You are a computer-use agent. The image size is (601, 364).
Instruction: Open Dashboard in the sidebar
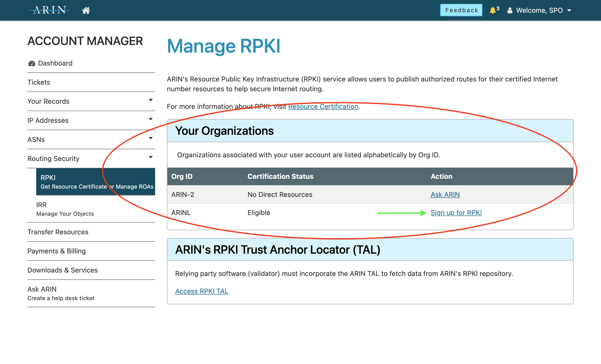[x=55, y=63]
